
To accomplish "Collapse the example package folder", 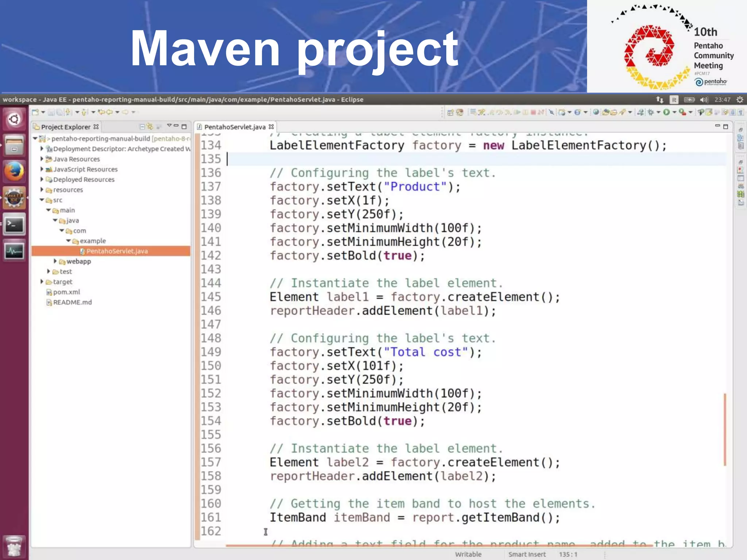I will [69, 241].
